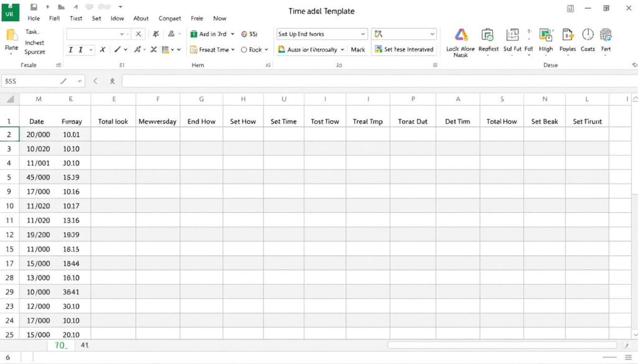This screenshot has height=364, width=638.
Task: Select row header 12
Action: coord(9,235)
